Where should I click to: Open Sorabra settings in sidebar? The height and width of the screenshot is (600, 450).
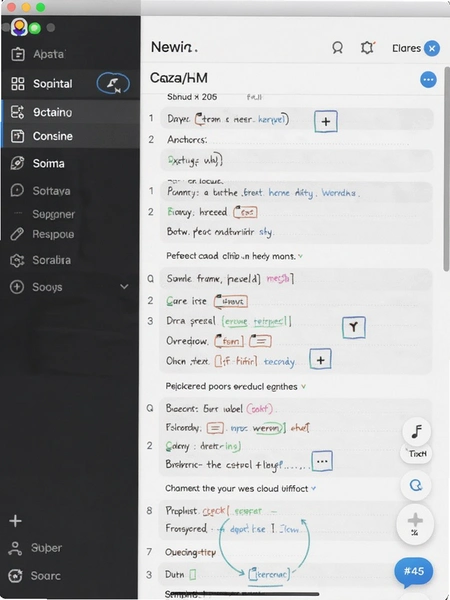point(51,260)
